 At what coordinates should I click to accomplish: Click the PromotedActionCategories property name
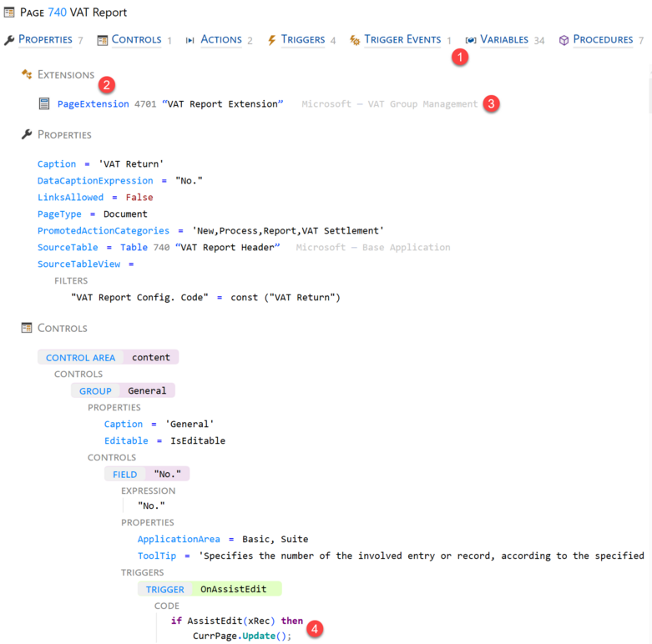104,230
